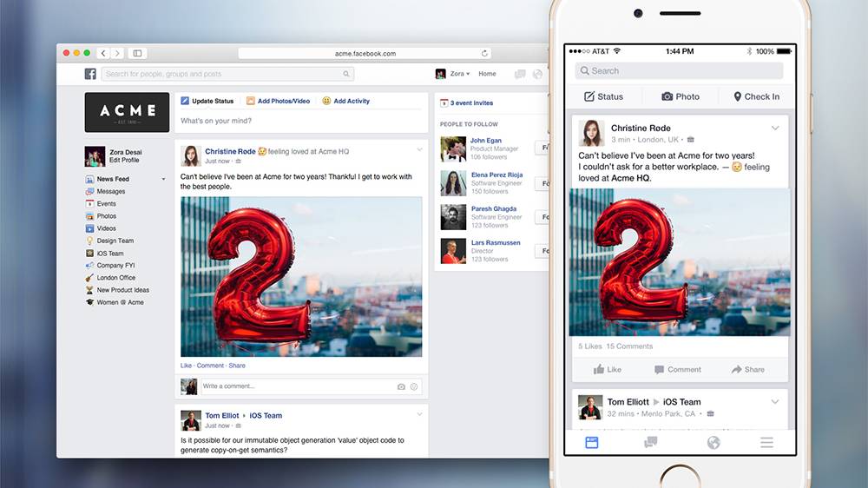Open the red balloon photo on desktop post
Screen dimensions: 868x488
301,276
